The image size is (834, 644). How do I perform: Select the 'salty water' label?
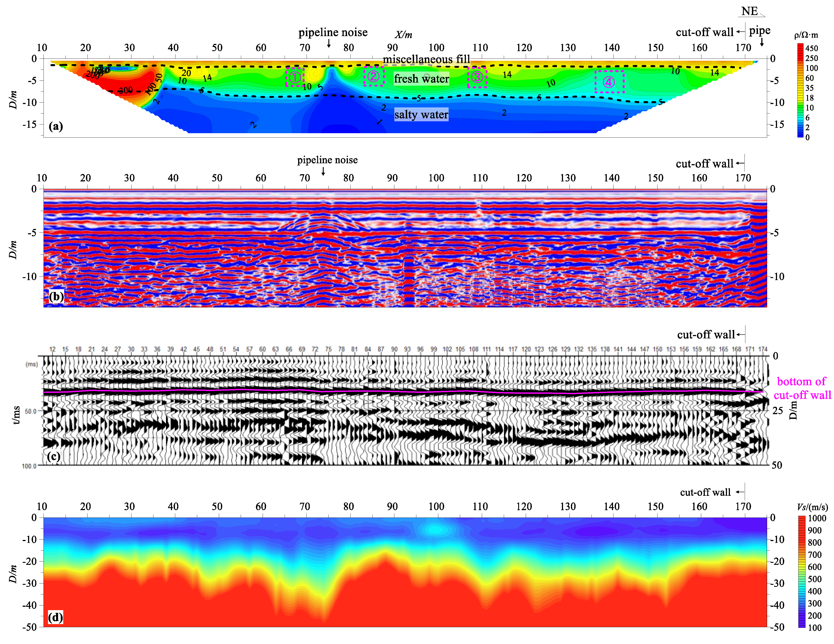[421, 115]
